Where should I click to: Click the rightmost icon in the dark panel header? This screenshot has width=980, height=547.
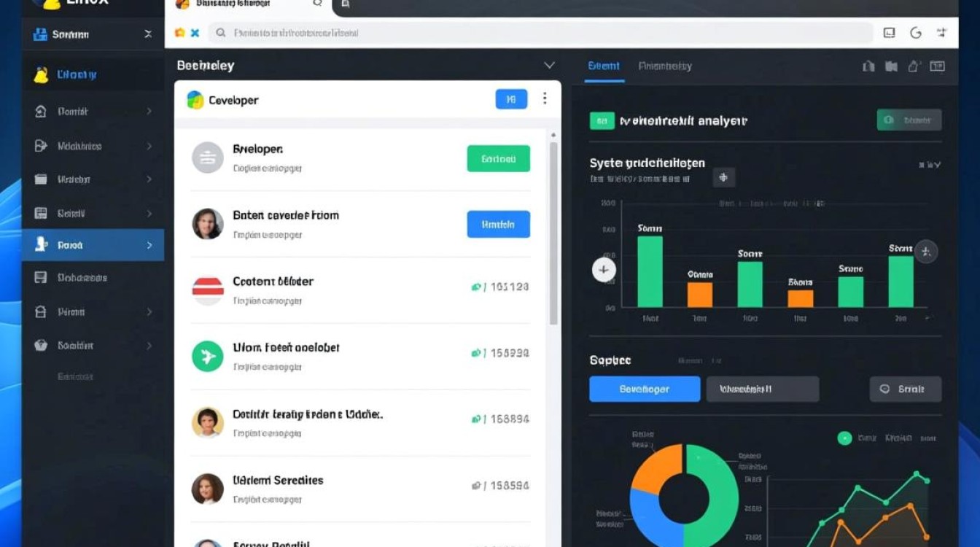[x=938, y=66]
